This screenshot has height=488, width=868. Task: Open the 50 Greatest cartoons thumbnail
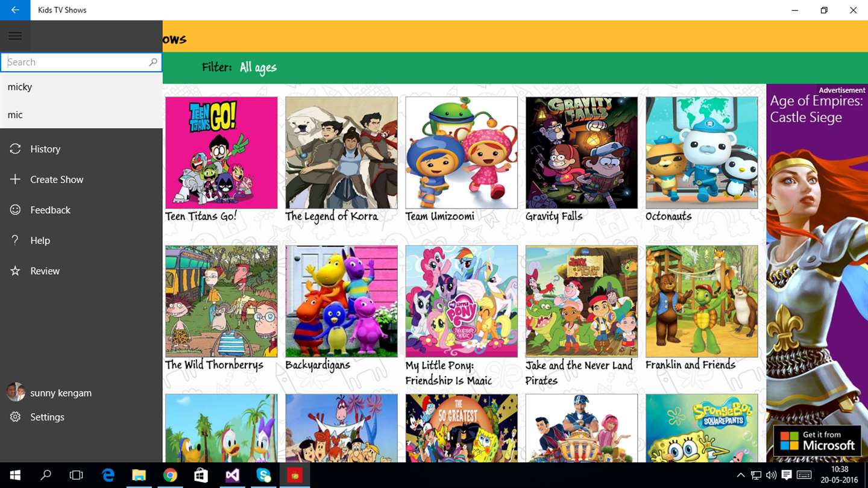pyautogui.click(x=461, y=428)
